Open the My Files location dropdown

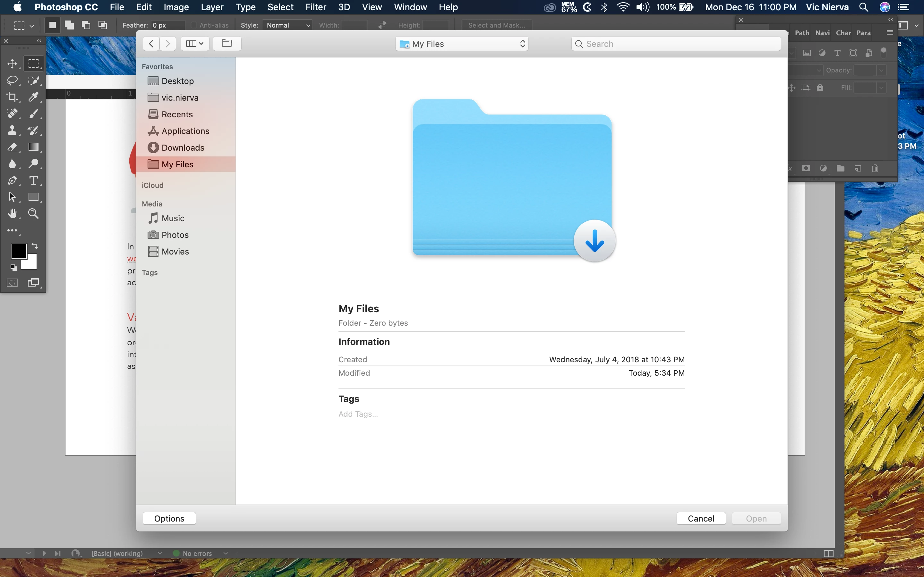coord(462,44)
